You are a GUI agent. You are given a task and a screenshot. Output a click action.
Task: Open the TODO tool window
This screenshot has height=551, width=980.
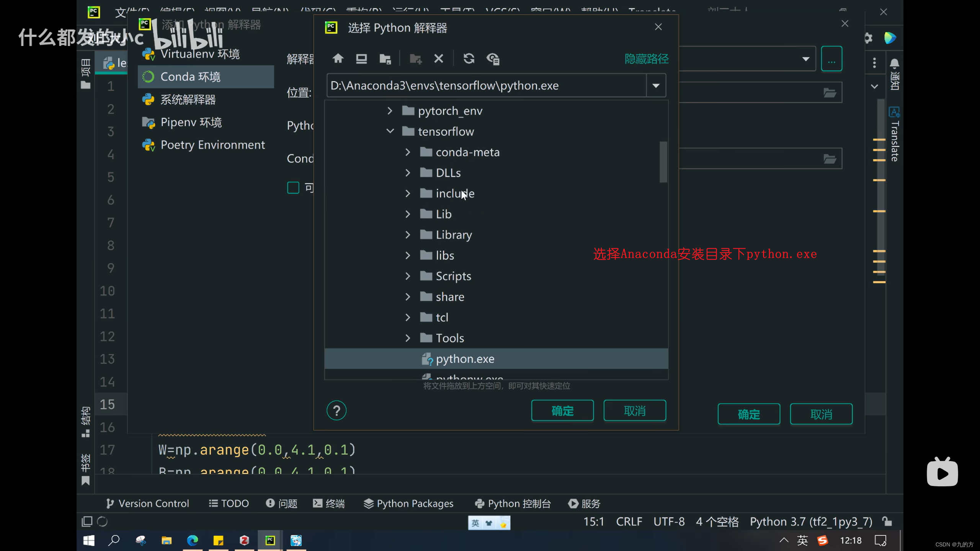click(x=229, y=503)
